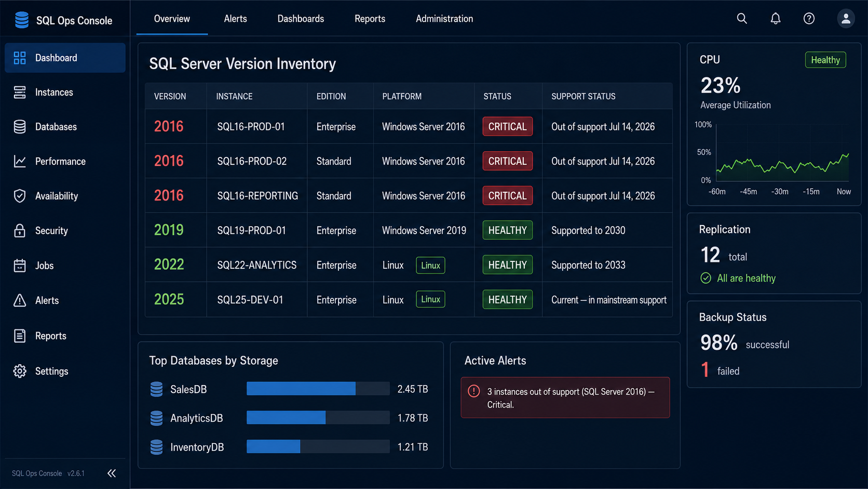Click the AnalyticsDB database icon

(156, 418)
